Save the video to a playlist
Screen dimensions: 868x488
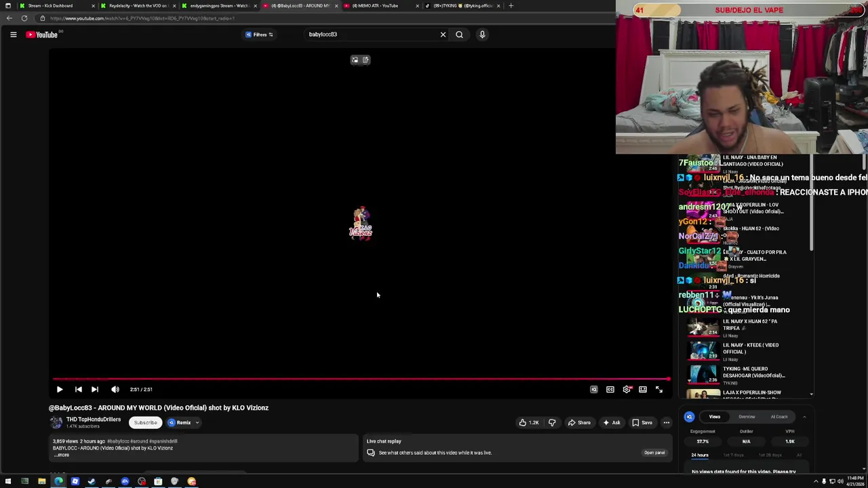pyautogui.click(x=642, y=422)
